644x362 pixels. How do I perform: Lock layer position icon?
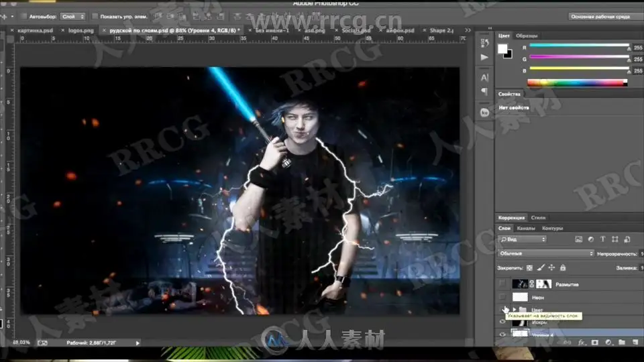[x=551, y=267]
